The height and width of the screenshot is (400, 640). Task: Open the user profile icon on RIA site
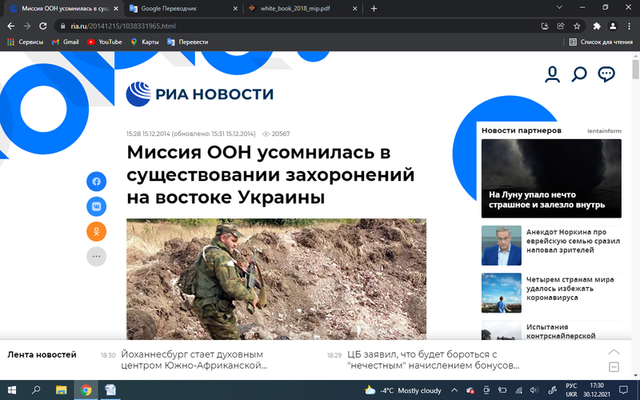coord(552,74)
